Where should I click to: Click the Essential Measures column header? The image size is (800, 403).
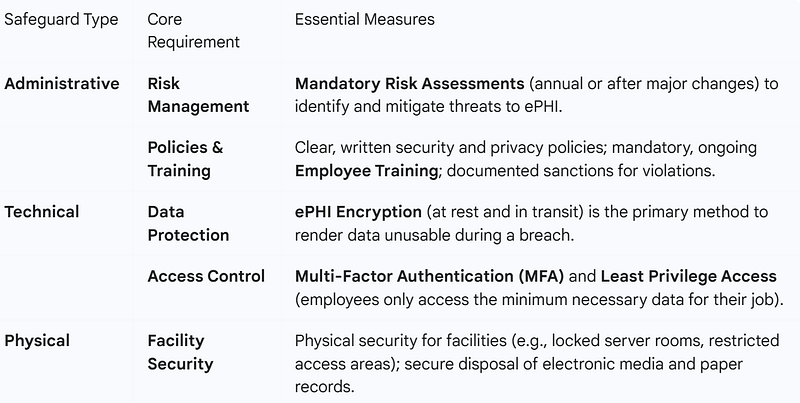(365, 19)
